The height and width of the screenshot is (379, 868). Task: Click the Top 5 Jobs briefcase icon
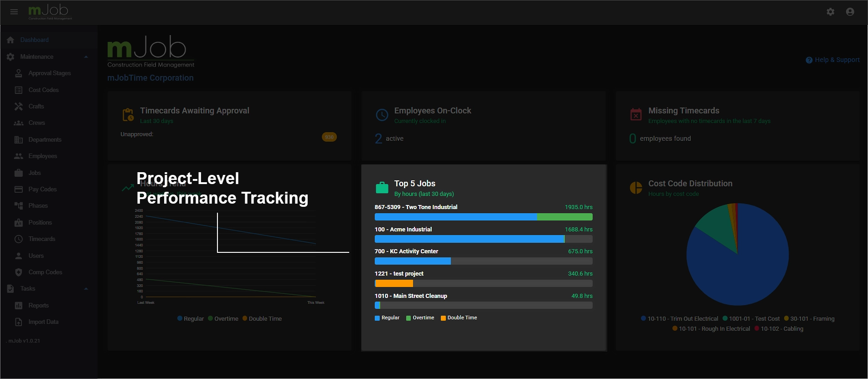[382, 187]
